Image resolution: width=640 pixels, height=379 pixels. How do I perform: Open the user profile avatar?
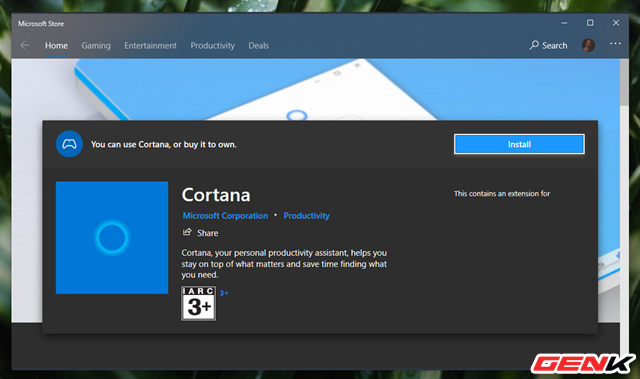pyautogui.click(x=588, y=45)
